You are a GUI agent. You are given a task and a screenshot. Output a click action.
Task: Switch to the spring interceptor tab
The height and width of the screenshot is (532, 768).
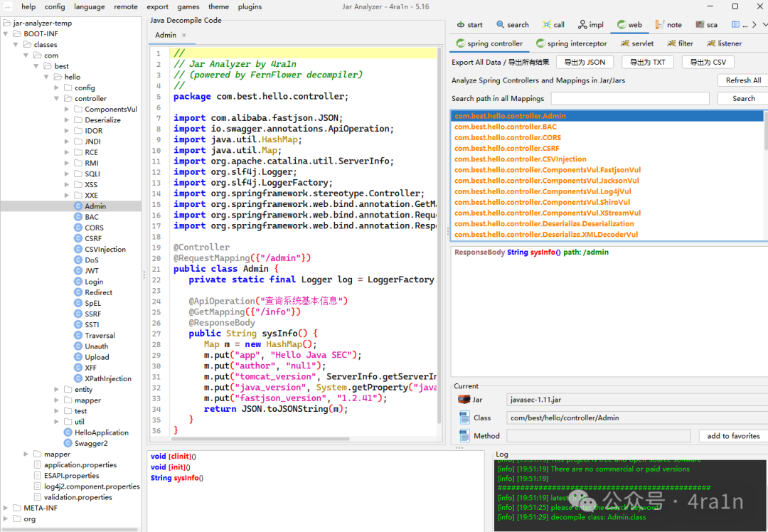click(571, 43)
